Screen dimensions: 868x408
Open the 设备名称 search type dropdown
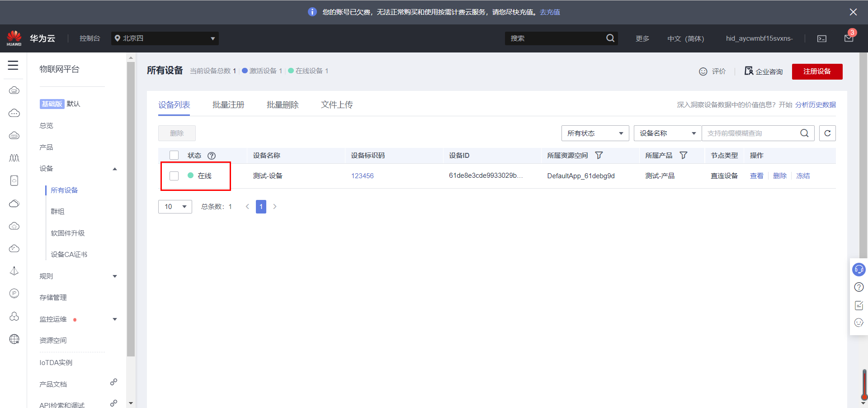pos(667,133)
